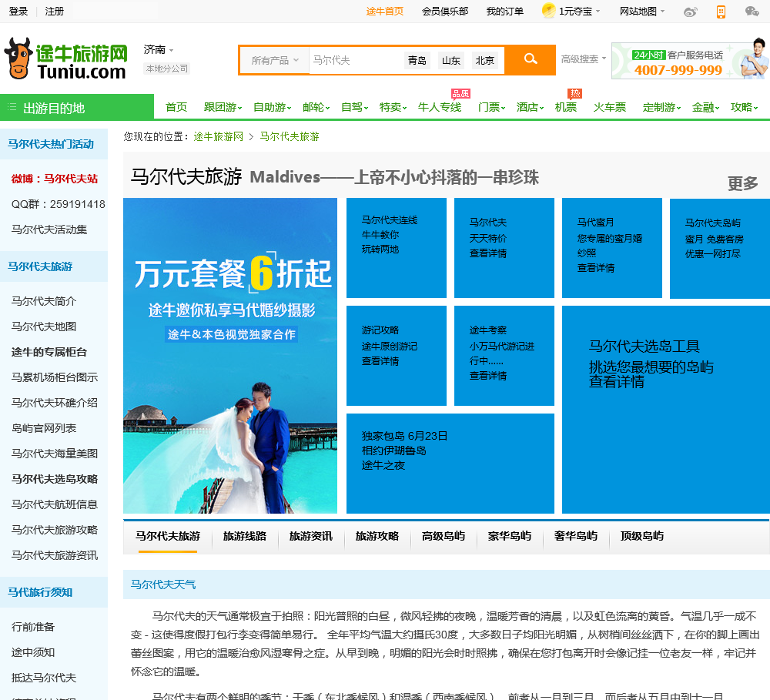The width and height of the screenshot is (770, 700).
Task: Open the mobile phone app icon
Action: pos(721,12)
